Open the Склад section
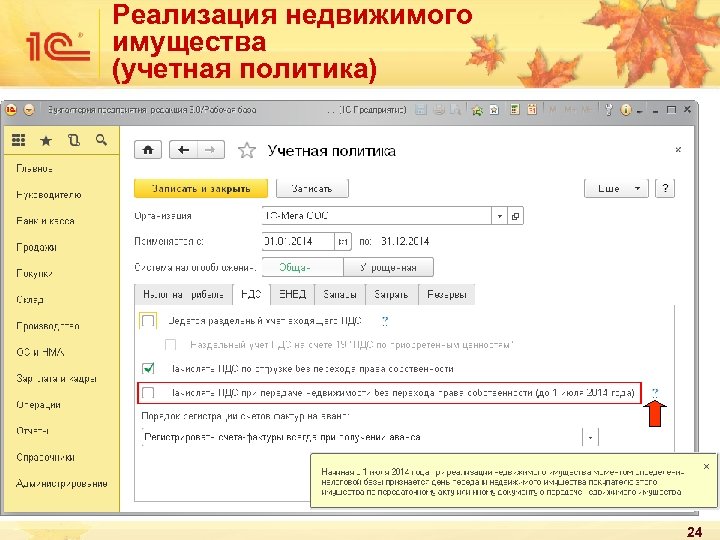Image resolution: width=720 pixels, height=540 pixels. [x=30, y=299]
